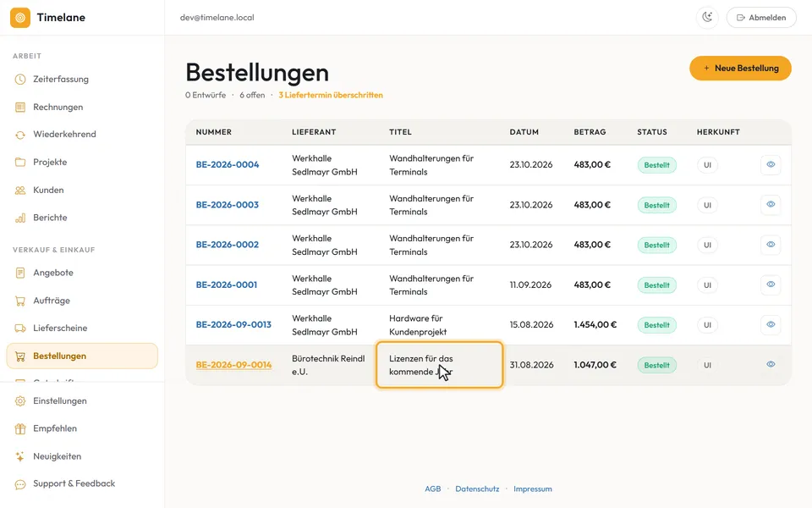The height and width of the screenshot is (508, 812).
Task: Click Bestellt status badge of BE-2026-0004
Action: (x=656, y=165)
